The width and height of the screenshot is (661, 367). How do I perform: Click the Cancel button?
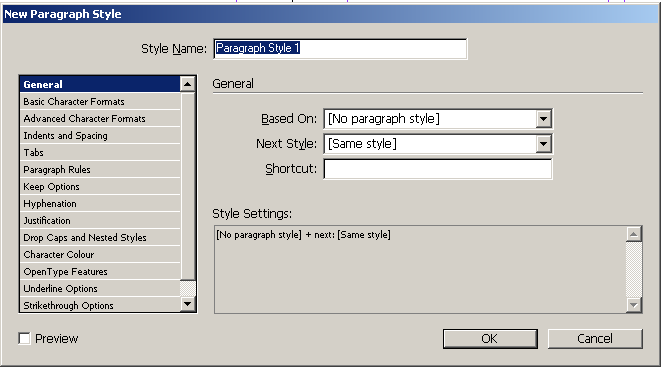(595, 339)
